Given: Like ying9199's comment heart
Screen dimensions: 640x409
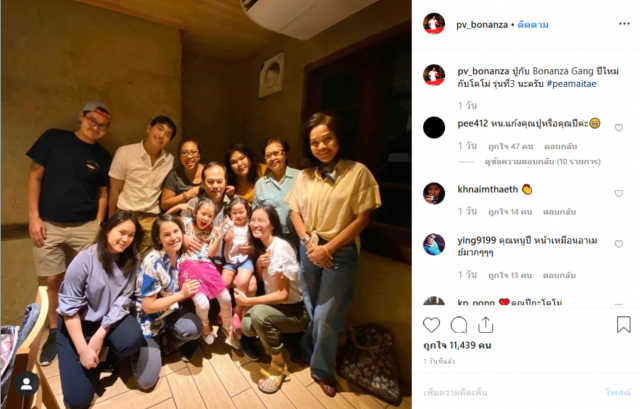Looking at the screenshot, I should 619,244.
